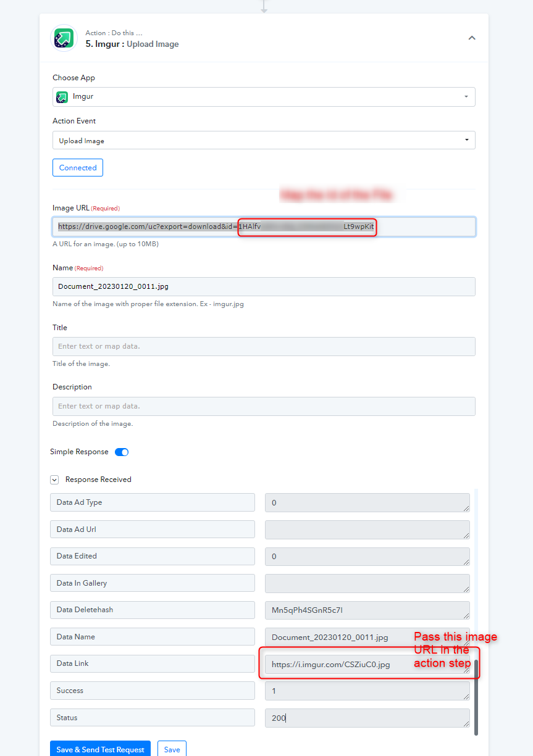Select the Data Link response value
Viewport: 533px width, 756px height.
[x=367, y=665]
